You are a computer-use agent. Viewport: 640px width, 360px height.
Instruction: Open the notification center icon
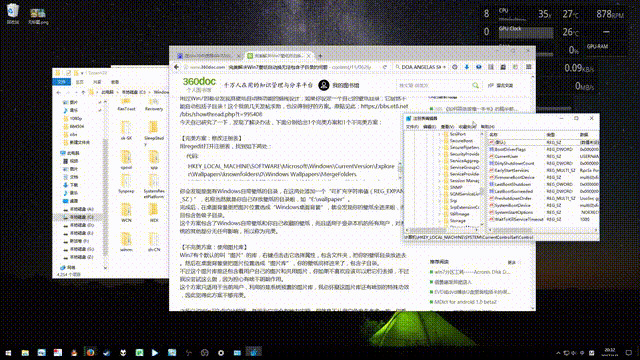629,353
